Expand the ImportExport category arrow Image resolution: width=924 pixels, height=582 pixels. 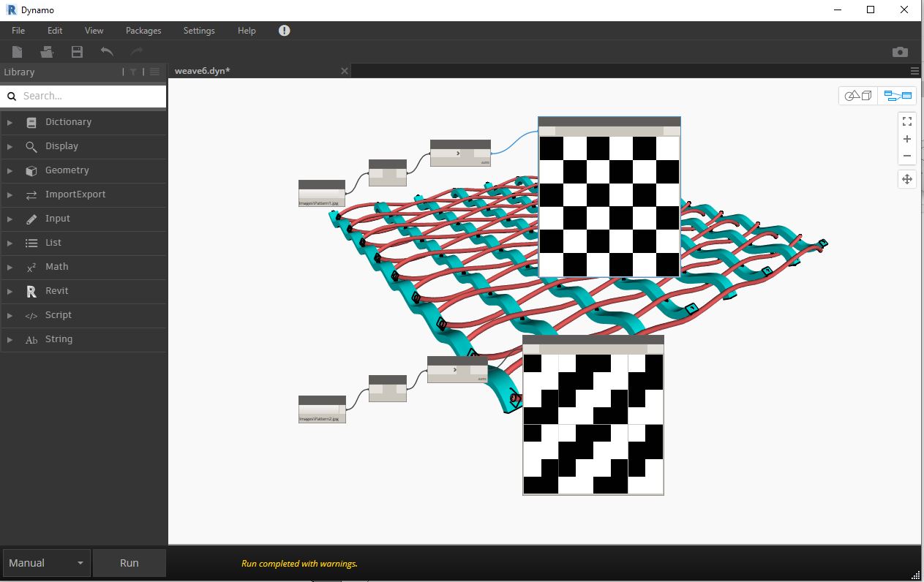coord(10,195)
